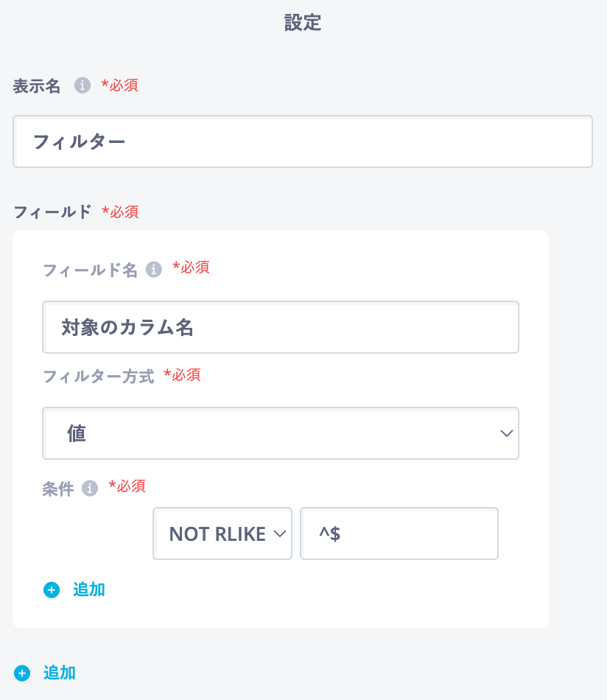The height and width of the screenshot is (700, 607).
Task: Focus the 表示名 input containing フィルター
Action: point(303,141)
